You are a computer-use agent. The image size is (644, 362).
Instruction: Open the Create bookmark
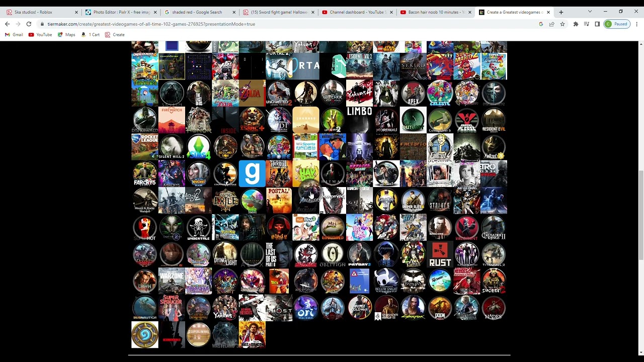(x=115, y=35)
